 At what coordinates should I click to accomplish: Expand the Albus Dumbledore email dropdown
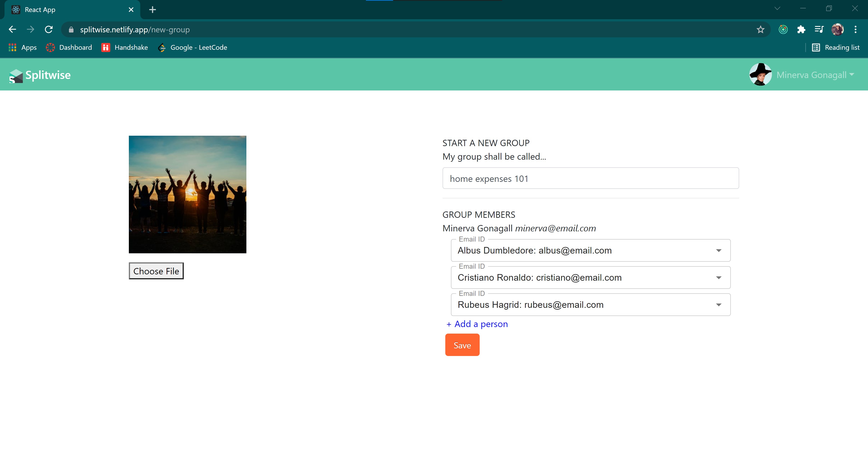(x=718, y=251)
